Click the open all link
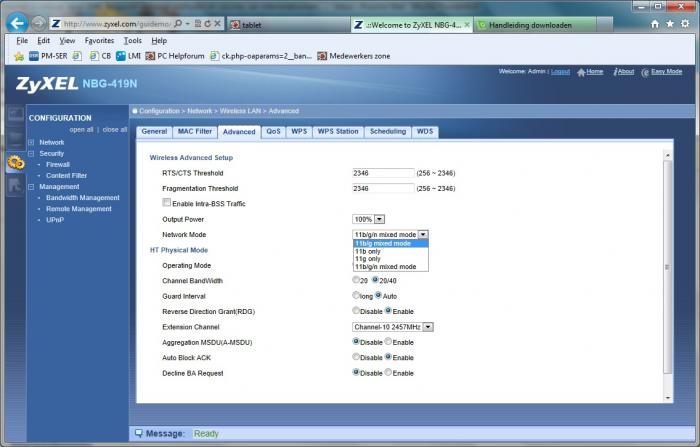This screenshot has height=447, width=700. coord(81,130)
